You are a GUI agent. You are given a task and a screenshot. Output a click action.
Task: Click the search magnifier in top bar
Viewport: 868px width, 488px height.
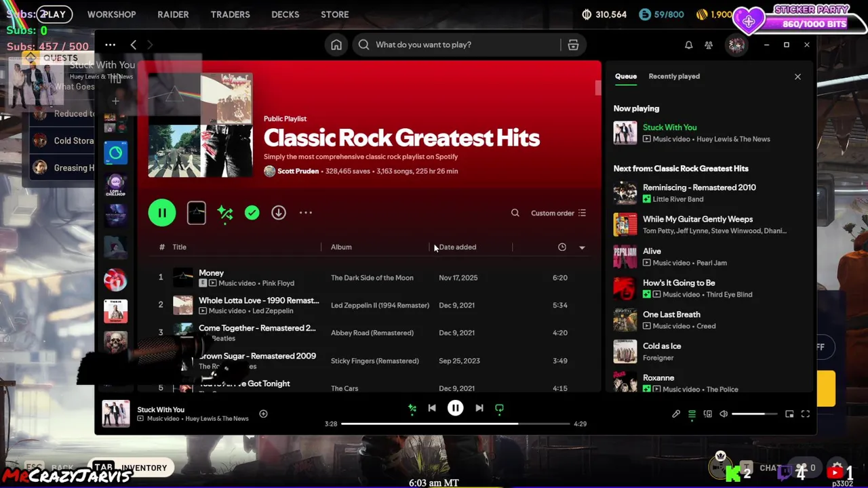(363, 45)
